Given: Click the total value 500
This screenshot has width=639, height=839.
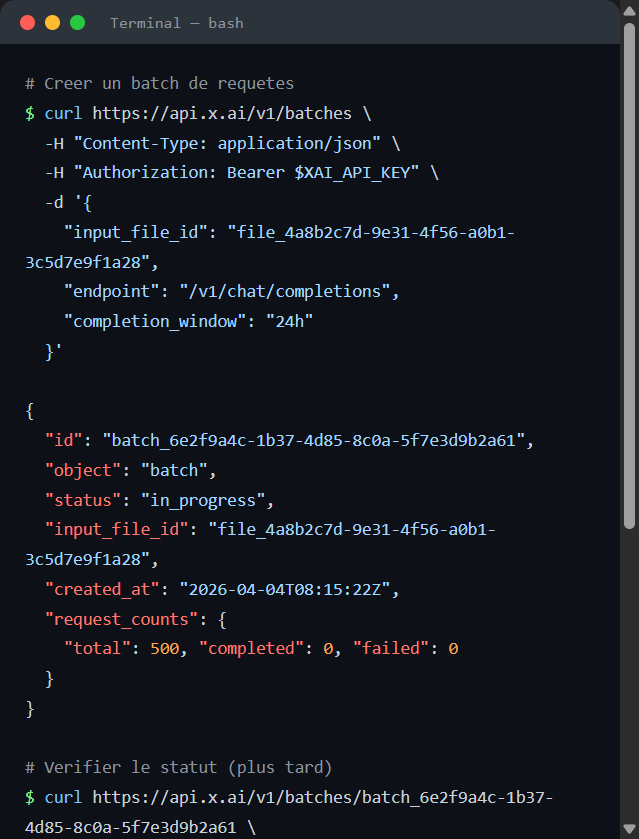Looking at the screenshot, I should pyautogui.click(x=165, y=649).
